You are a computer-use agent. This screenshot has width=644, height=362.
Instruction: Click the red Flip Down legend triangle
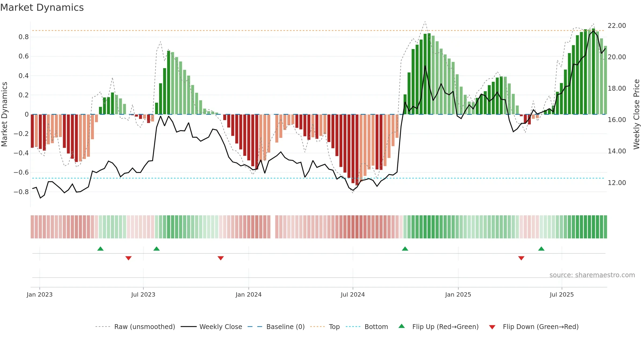point(492,327)
